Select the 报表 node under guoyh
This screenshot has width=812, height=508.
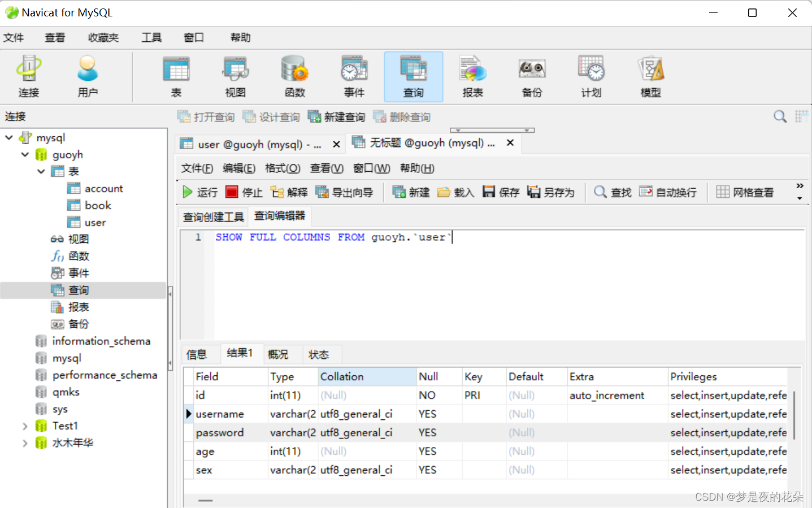coord(70,307)
